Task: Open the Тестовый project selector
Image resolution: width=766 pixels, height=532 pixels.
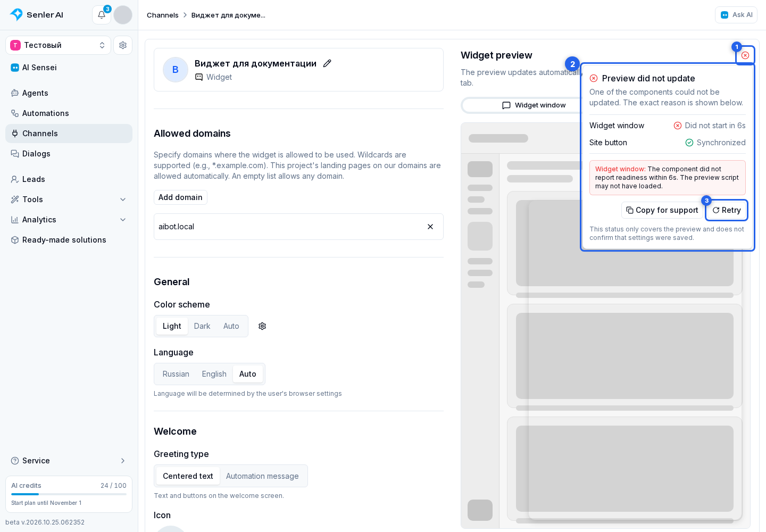Action: (x=58, y=45)
